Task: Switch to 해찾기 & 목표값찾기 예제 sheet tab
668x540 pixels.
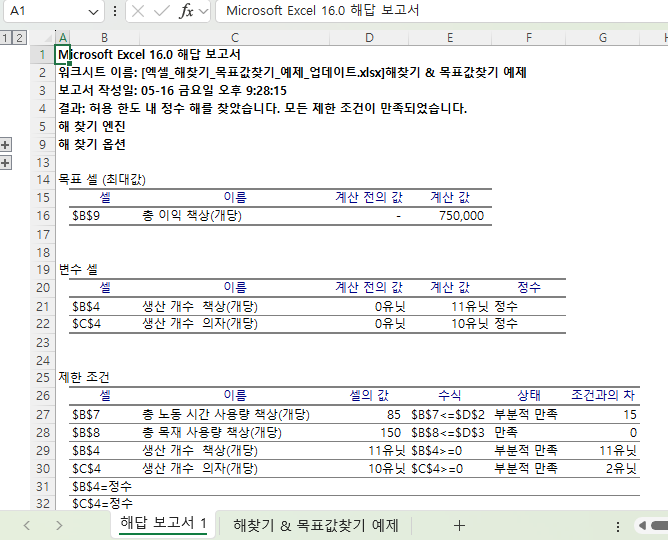Action: point(315,525)
